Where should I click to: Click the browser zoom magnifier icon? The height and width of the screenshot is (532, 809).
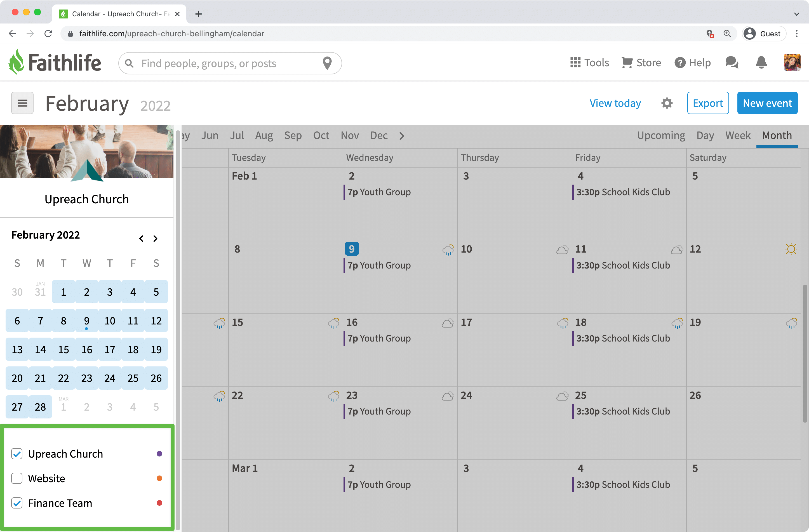click(x=727, y=33)
